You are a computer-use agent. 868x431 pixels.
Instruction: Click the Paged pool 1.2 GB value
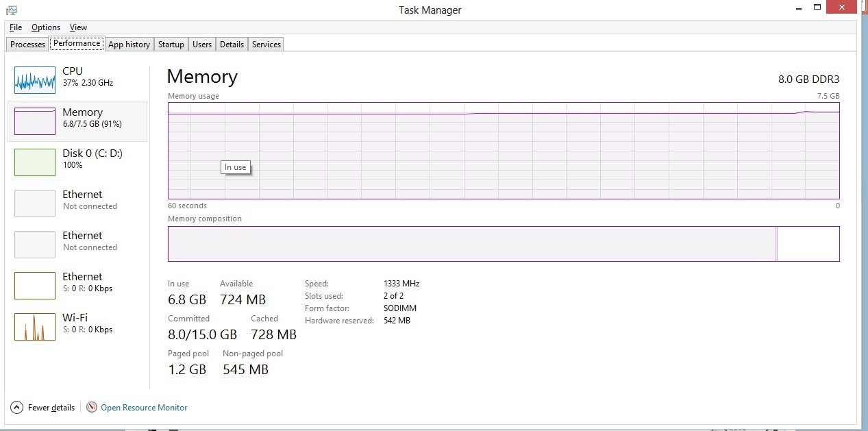click(x=187, y=369)
